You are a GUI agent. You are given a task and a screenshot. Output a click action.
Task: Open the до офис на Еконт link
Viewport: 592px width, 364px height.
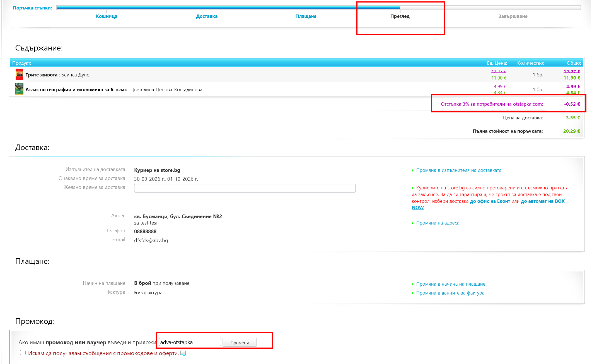490,201
